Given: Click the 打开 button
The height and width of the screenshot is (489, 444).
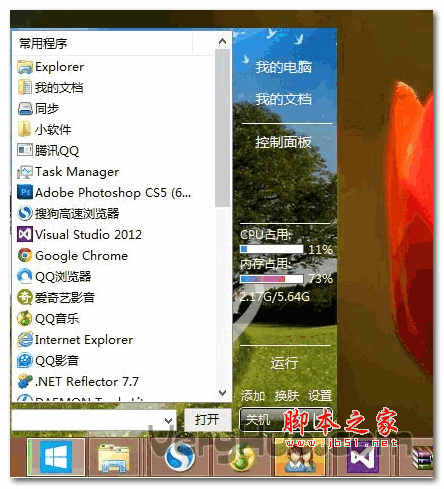Looking at the screenshot, I should [207, 420].
